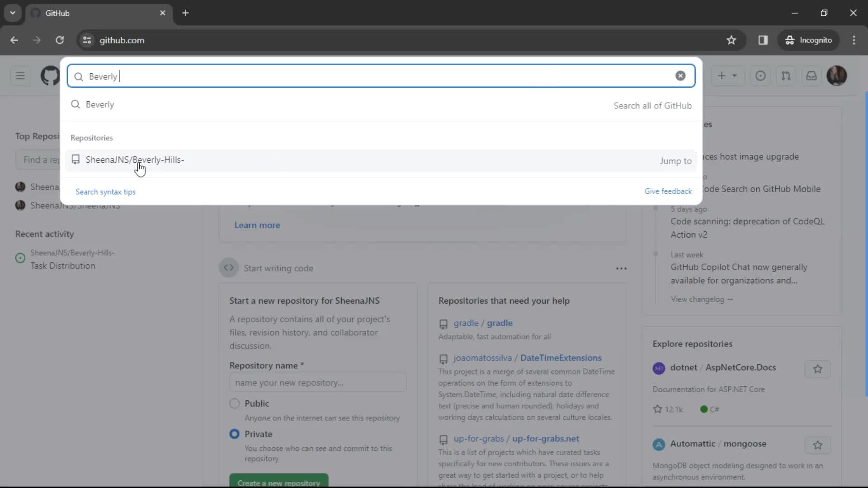This screenshot has height=488, width=868.
Task: Click the Automattic organization avatar
Action: click(659, 445)
